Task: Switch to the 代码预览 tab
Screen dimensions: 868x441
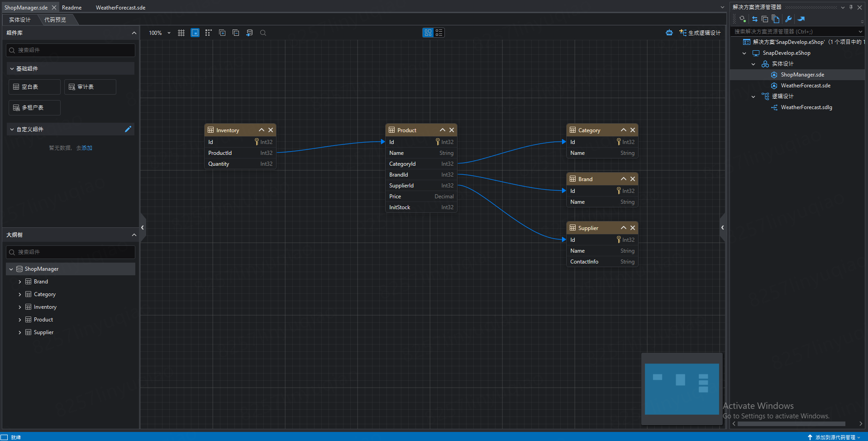Action: [55, 19]
